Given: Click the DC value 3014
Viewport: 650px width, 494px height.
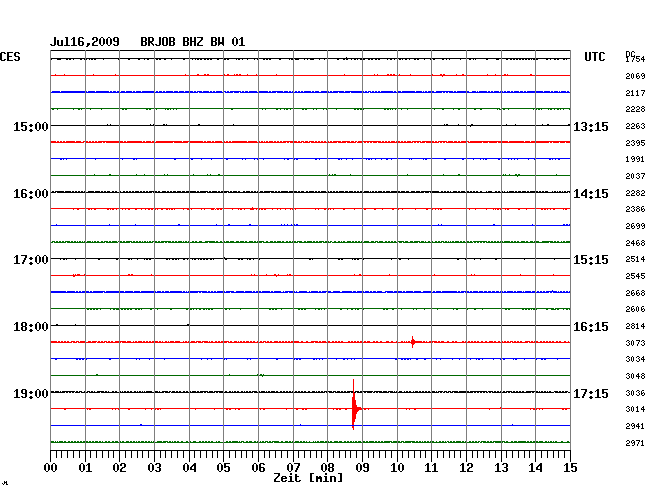Looking at the screenshot, I should pos(635,409).
